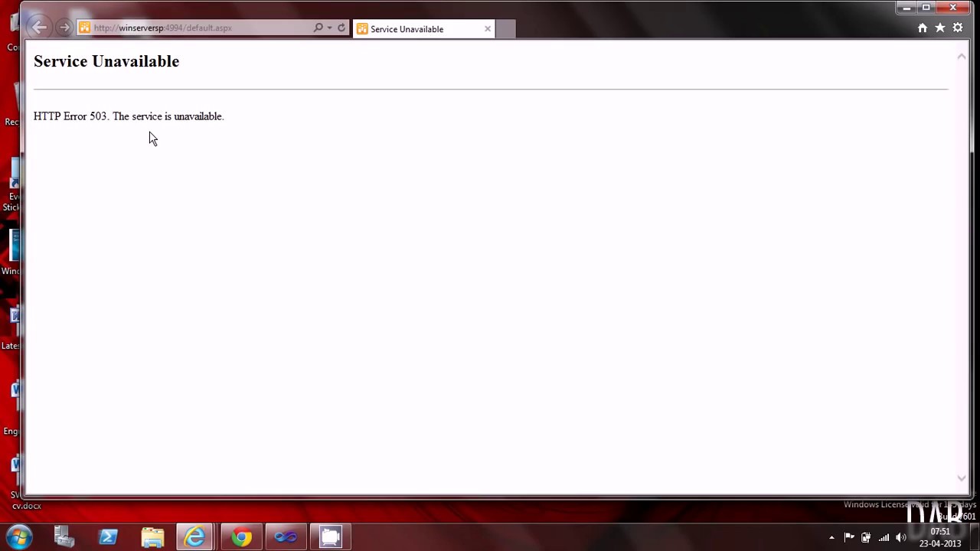Click the search magnifier in address bar
The width and height of the screenshot is (980, 551).
pyautogui.click(x=318, y=28)
